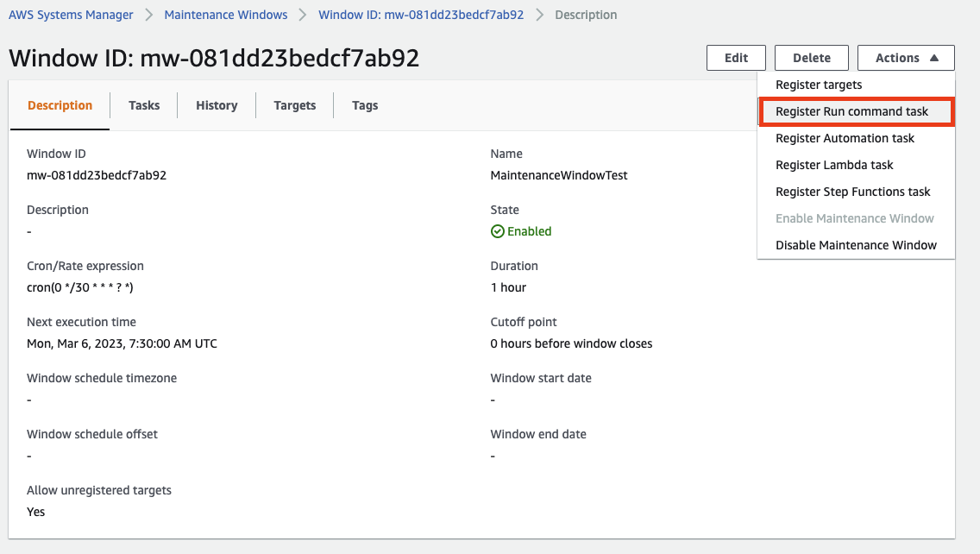Open AWS Systems Manager breadcrumb link
The width and height of the screenshot is (980, 554).
point(71,15)
